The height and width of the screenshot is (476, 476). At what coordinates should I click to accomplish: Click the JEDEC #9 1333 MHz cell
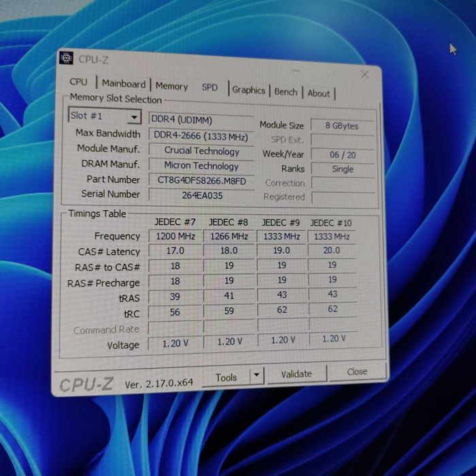point(282,236)
